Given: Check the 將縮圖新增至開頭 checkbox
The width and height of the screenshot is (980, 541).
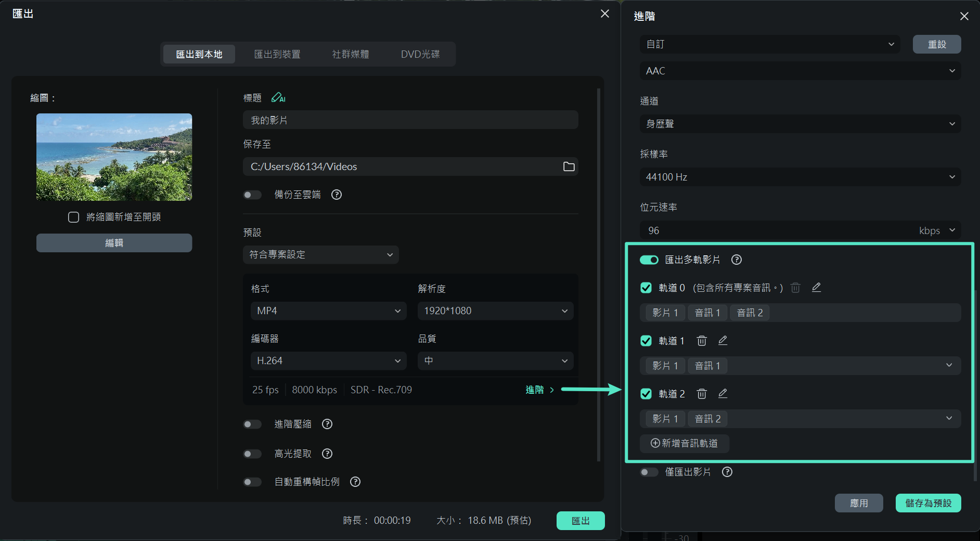Looking at the screenshot, I should [x=73, y=217].
